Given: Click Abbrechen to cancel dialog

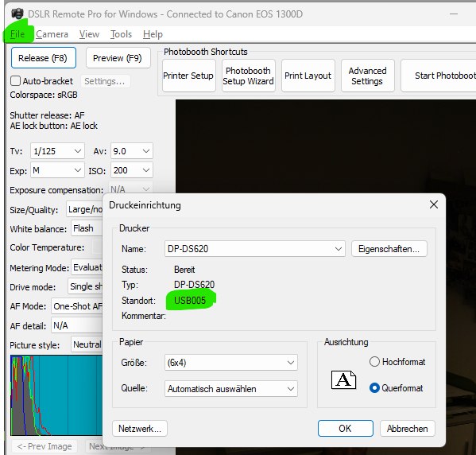Looking at the screenshot, I should (408, 428).
